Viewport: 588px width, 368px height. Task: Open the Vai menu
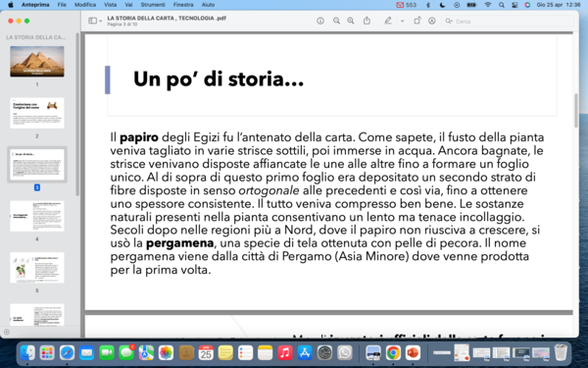128,5
